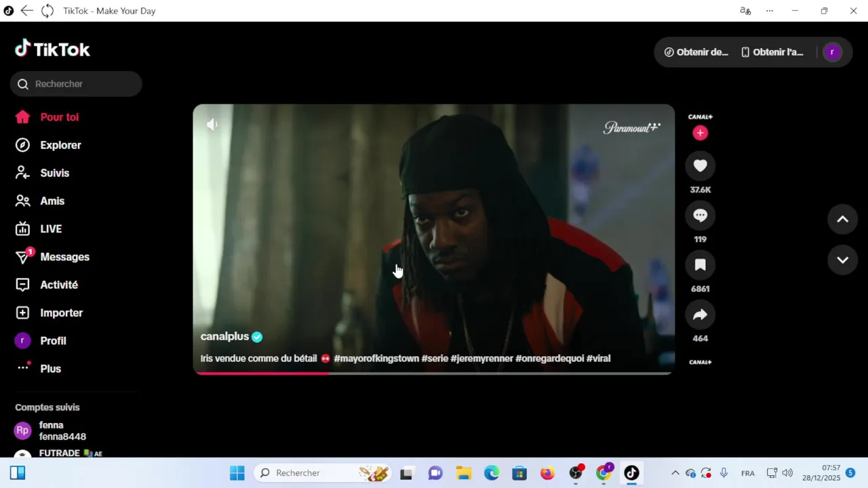This screenshot has width=868, height=488.
Task: Click the FRA language indicator
Action: pyautogui.click(x=748, y=473)
